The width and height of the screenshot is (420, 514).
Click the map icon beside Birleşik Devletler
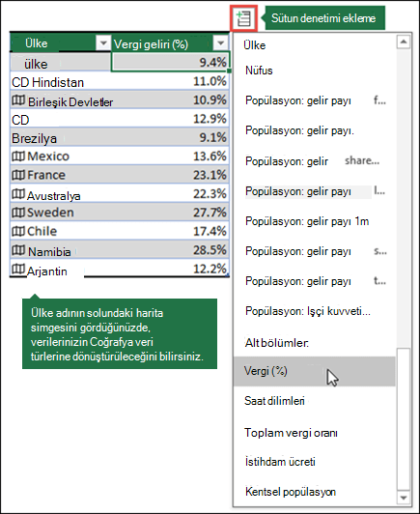[x=18, y=100]
